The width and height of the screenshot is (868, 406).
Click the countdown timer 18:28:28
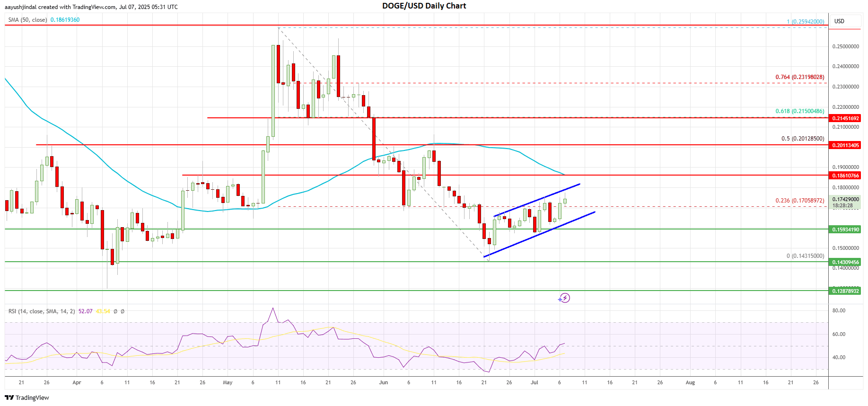click(842, 206)
